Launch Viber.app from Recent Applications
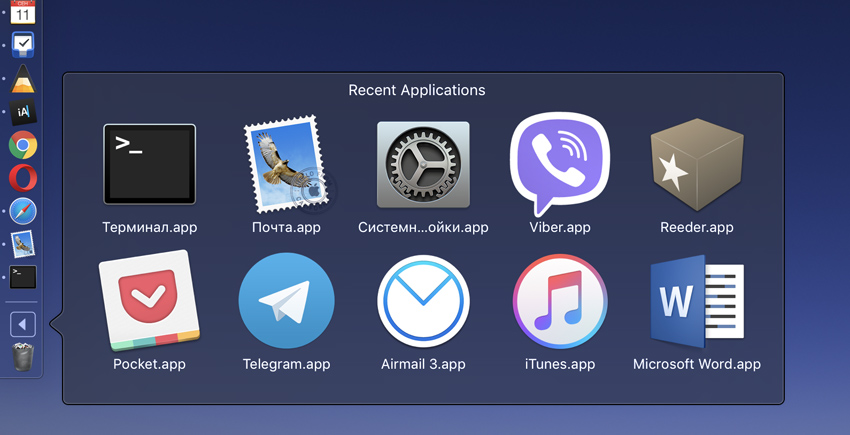 coord(560,164)
